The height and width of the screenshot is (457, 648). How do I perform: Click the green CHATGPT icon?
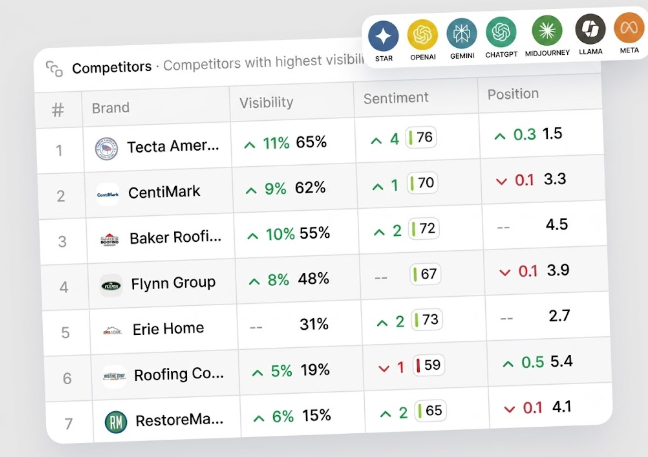pyautogui.click(x=501, y=32)
